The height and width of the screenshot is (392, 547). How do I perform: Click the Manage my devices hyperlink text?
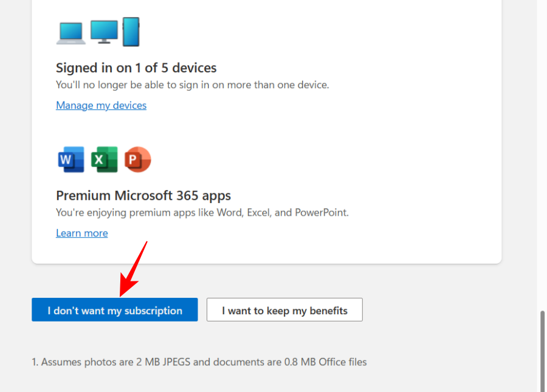pos(101,105)
